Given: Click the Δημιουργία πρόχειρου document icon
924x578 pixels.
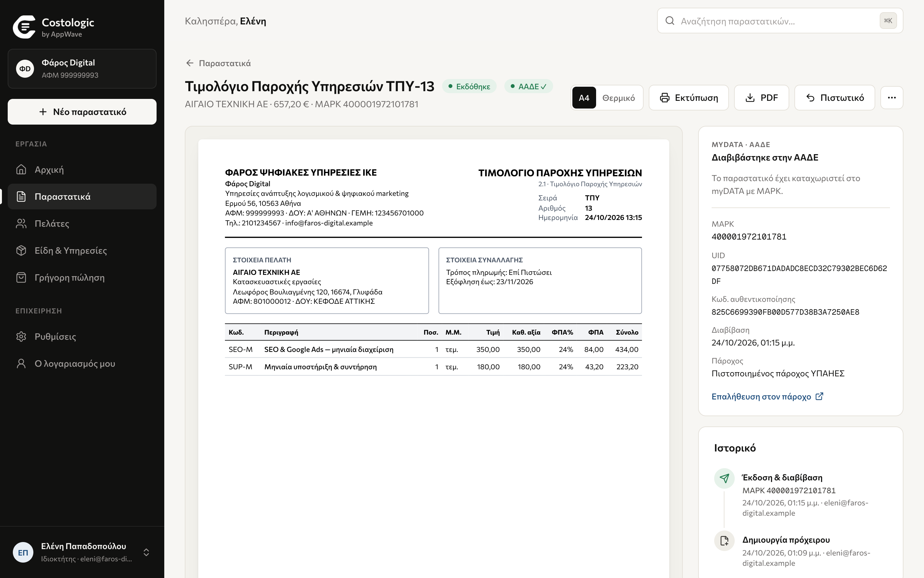Looking at the screenshot, I should tap(724, 540).
